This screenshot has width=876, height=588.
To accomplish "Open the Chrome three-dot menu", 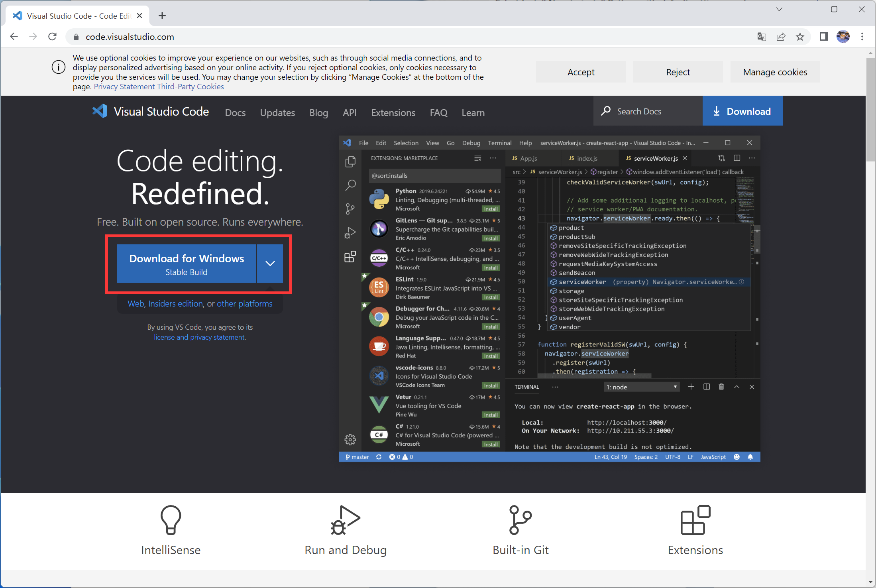I will pyautogui.click(x=862, y=37).
